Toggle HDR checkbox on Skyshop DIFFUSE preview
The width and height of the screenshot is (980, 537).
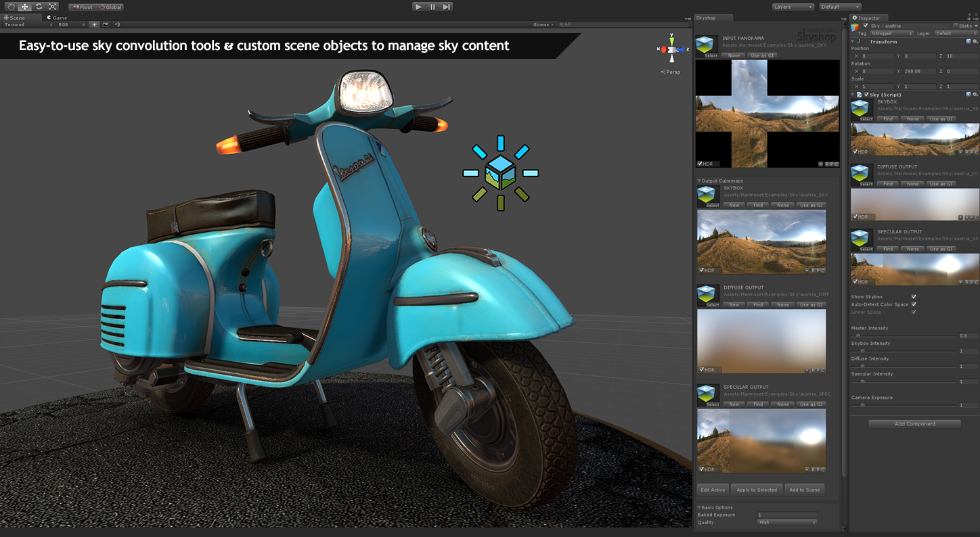pos(701,369)
